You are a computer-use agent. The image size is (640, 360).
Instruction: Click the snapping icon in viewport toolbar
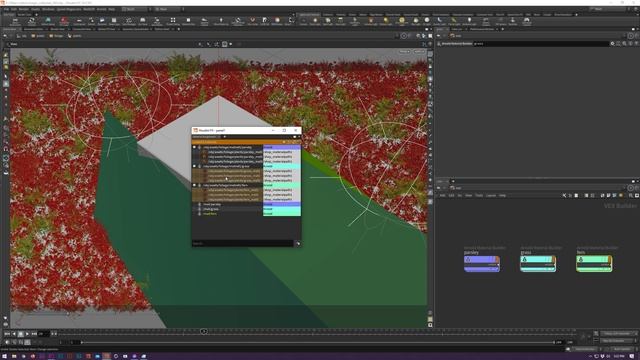[225, 44]
